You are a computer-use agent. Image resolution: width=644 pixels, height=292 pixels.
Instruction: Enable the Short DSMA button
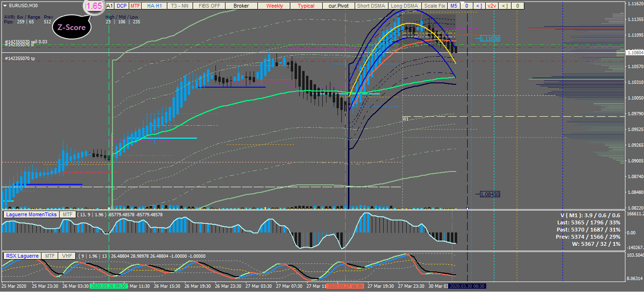click(371, 6)
